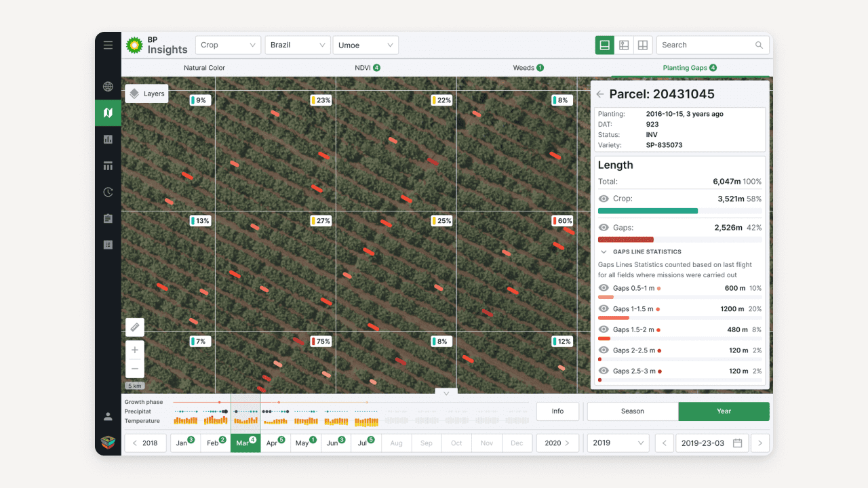The image size is (868, 488).
Task: Zoom in on the map
Action: pyautogui.click(x=135, y=350)
